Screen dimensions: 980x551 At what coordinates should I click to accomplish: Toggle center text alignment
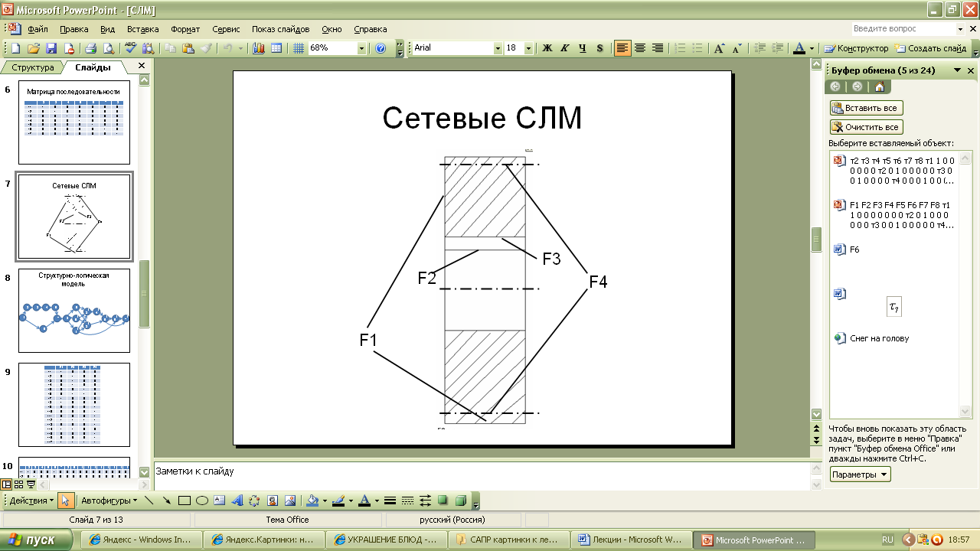coord(640,48)
